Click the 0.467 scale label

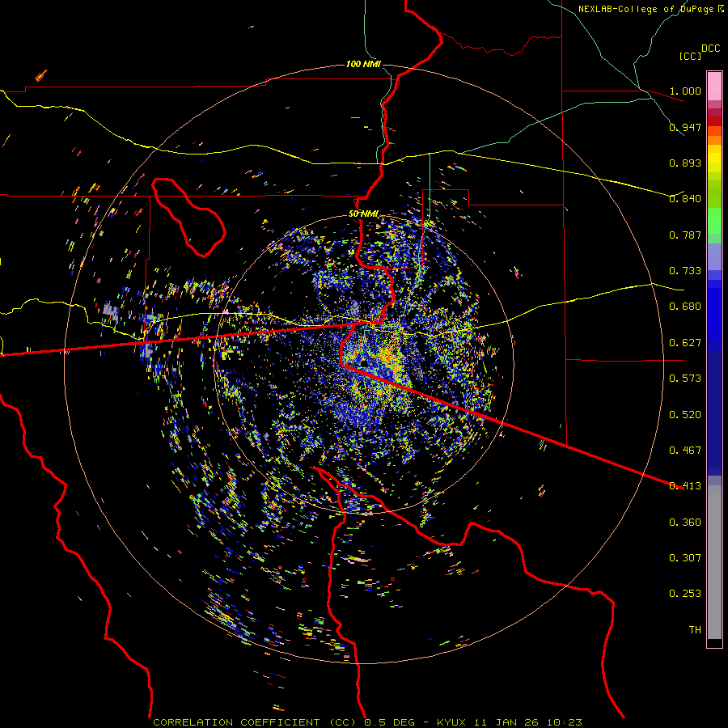click(x=685, y=451)
